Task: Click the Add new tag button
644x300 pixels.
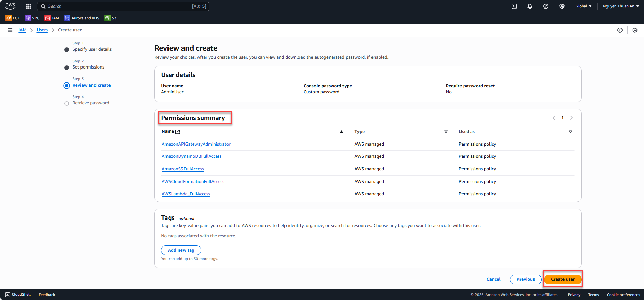Action: [x=181, y=250]
